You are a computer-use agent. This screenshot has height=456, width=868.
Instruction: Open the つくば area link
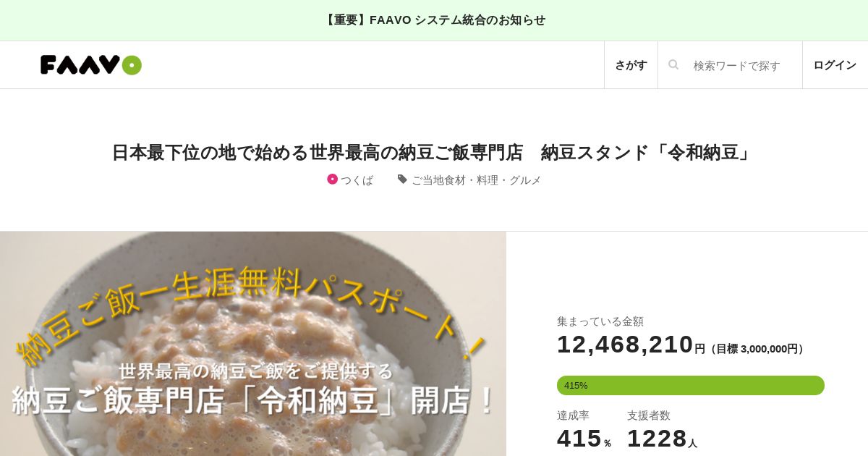click(357, 180)
